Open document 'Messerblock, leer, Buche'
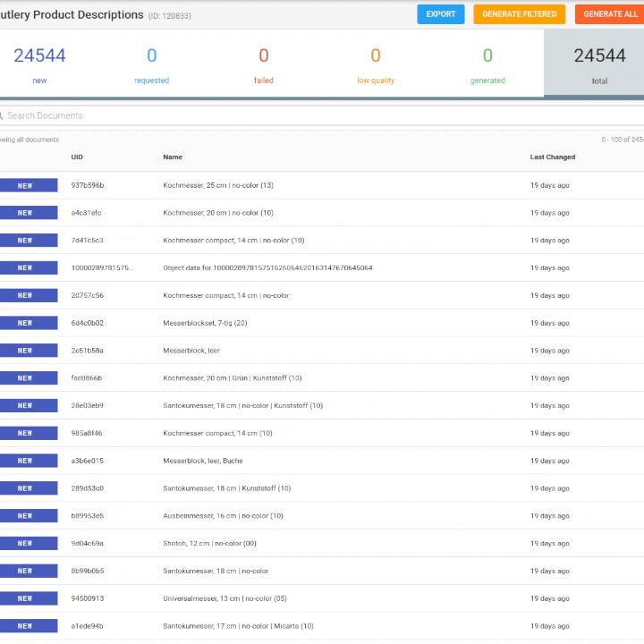Screen dimensions: 644x644 [x=203, y=461]
